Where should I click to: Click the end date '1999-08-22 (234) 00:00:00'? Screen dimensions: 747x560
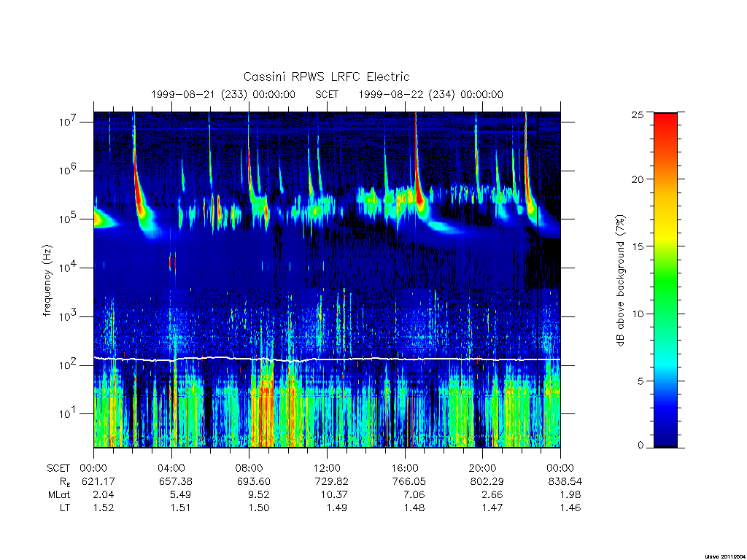430,94
